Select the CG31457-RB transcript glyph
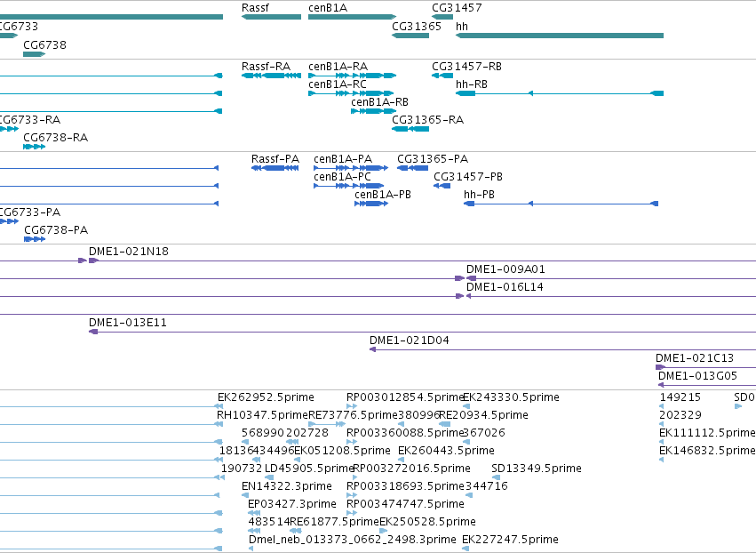This screenshot has height=553, width=756. pyautogui.click(x=442, y=76)
